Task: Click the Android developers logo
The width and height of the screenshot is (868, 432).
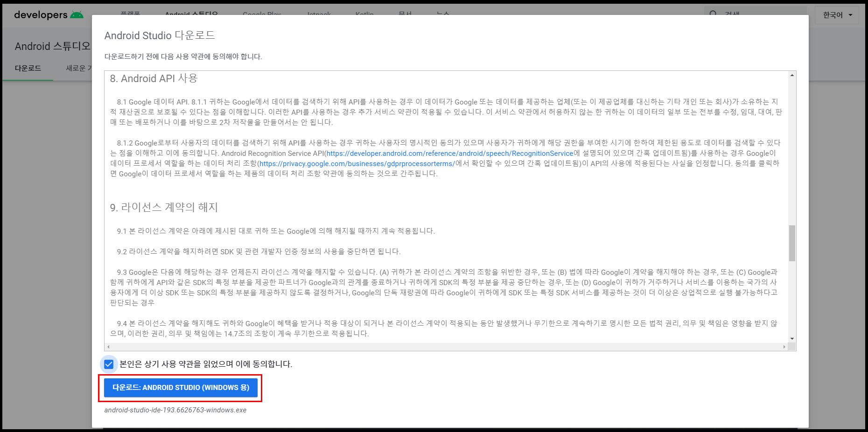Action: click(x=49, y=15)
